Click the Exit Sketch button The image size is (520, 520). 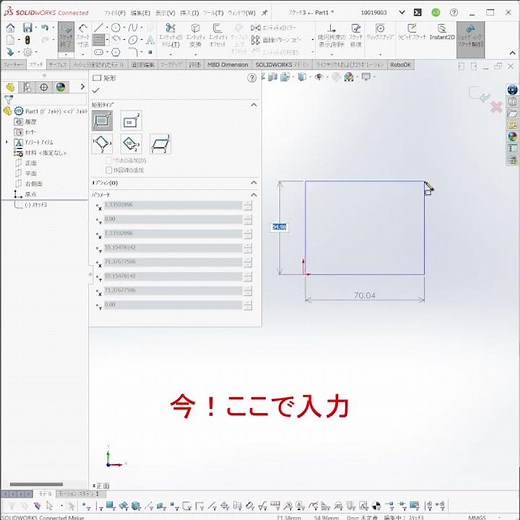pos(66,37)
